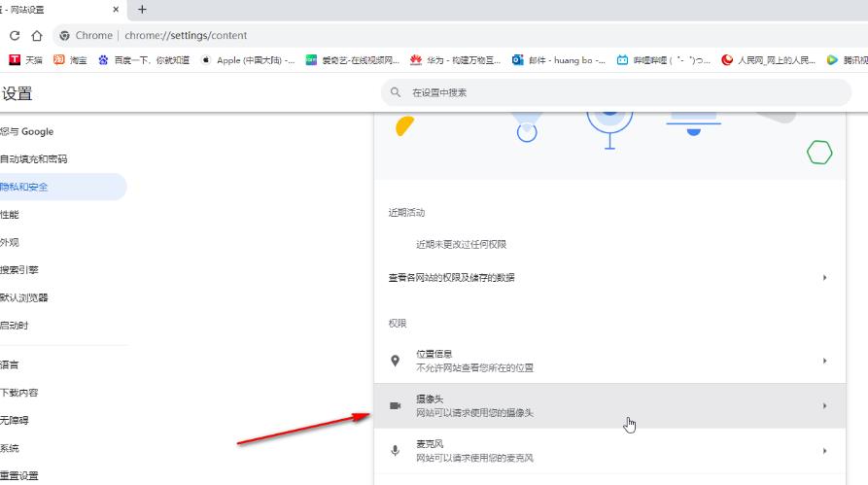Open 下载内容 settings section
The image size is (868, 485).
point(19,392)
